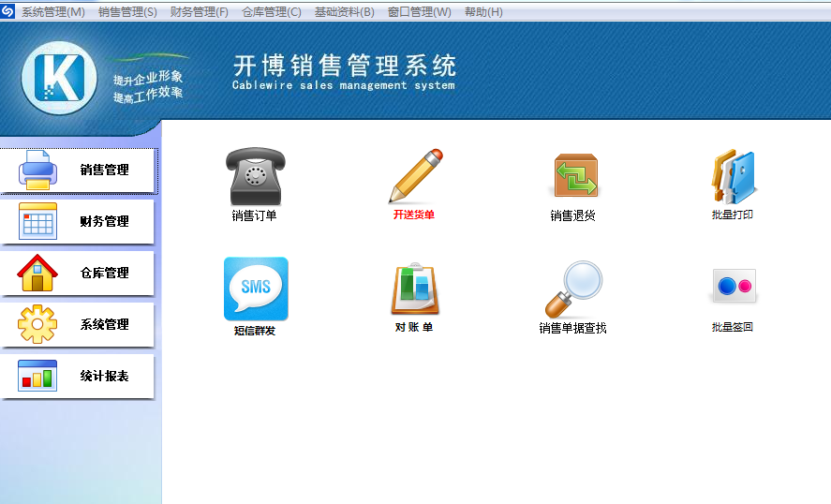Click the app icon in menu bar
The height and width of the screenshot is (504, 831).
pyautogui.click(x=7, y=11)
